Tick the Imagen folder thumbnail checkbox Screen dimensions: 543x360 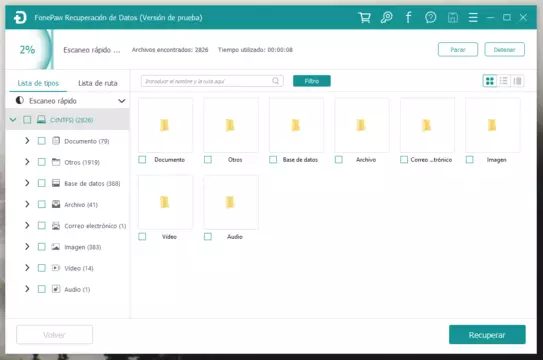[470, 160]
